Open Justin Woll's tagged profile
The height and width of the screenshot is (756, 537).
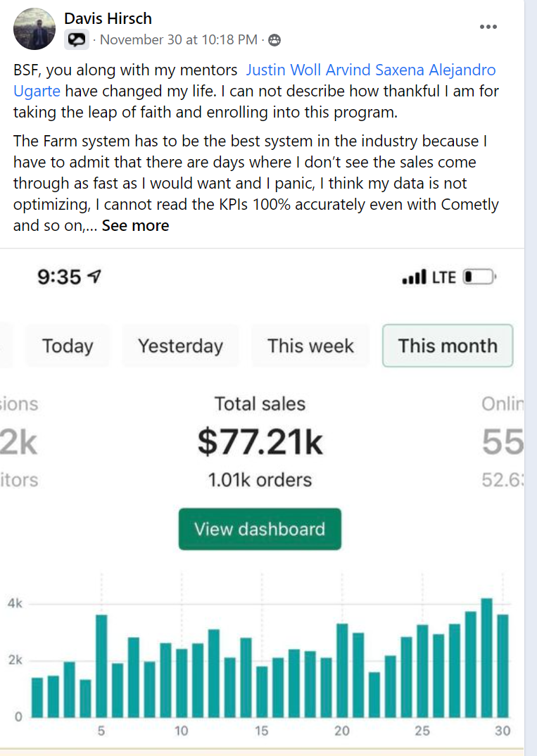click(x=284, y=70)
